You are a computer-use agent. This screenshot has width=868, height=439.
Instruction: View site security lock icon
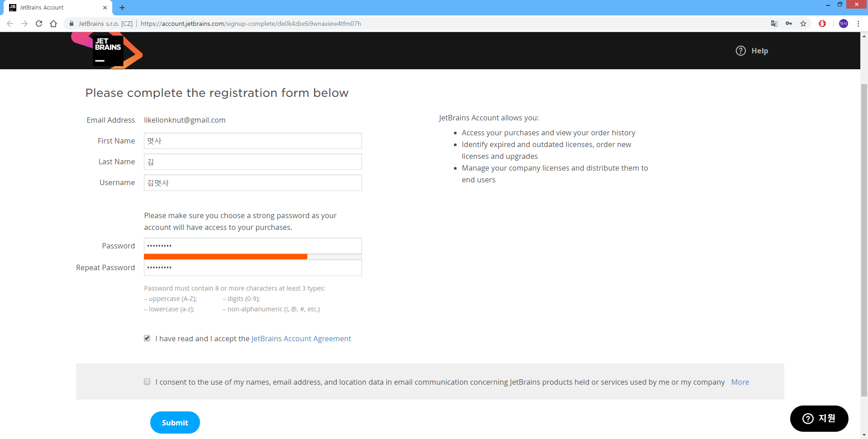click(72, 24)
